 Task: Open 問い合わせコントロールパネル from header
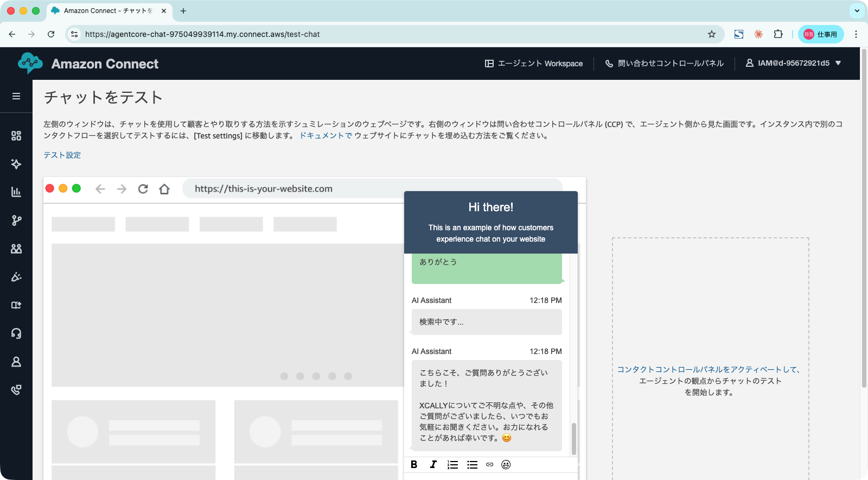click(665, 64)
